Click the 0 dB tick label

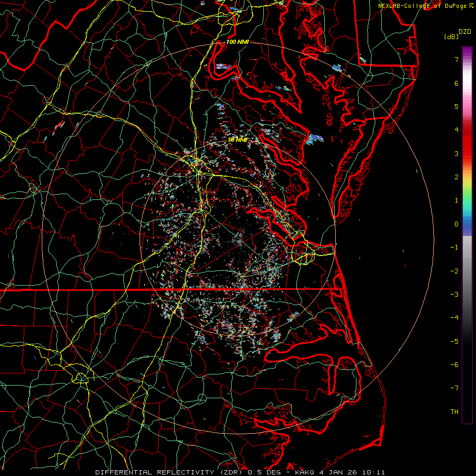coord(456,224)
